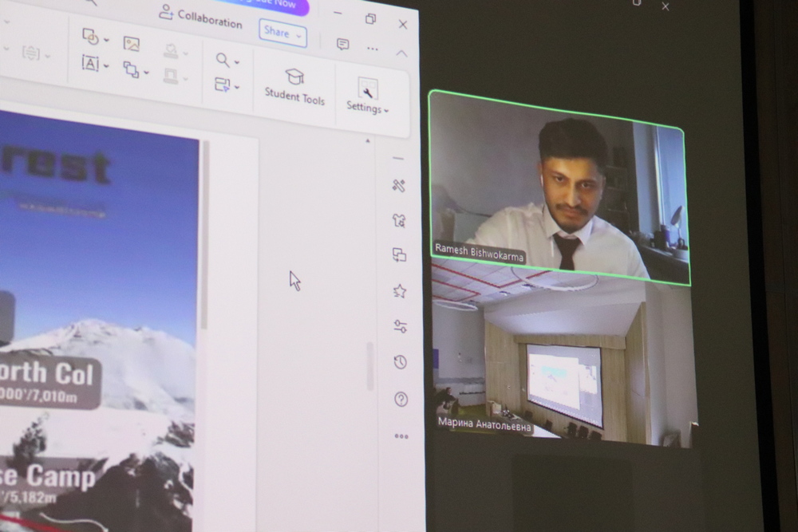Click the panel vertical scrollbar thumb
This screenshot has height=532, width=798.
click(370, 366)
